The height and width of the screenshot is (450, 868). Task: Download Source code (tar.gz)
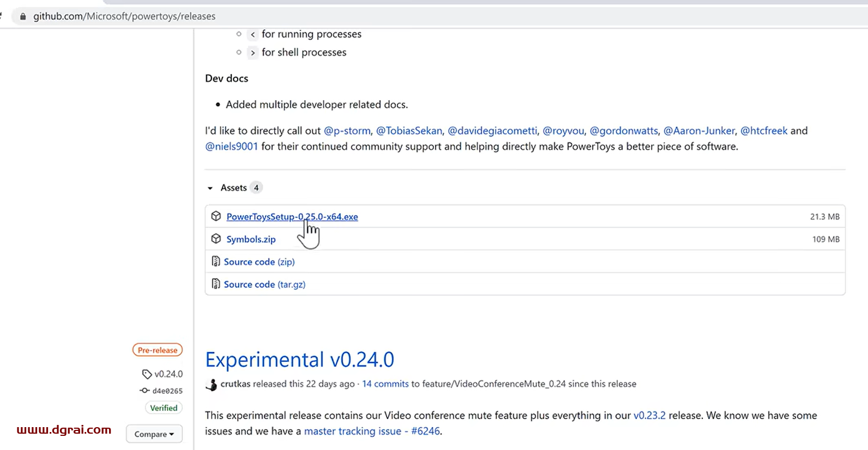pyautogui.click(x=264, y=284)
